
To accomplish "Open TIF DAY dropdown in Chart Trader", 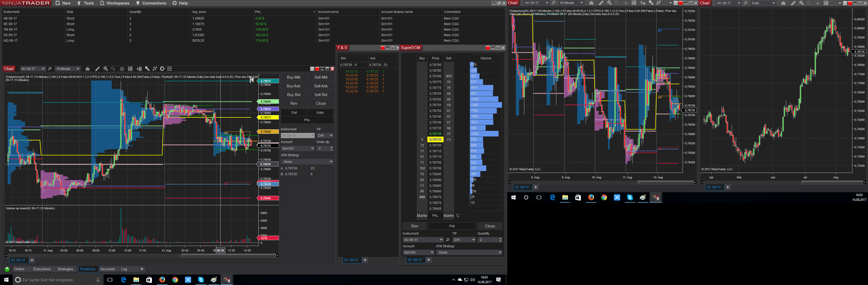I will (325, 135).
